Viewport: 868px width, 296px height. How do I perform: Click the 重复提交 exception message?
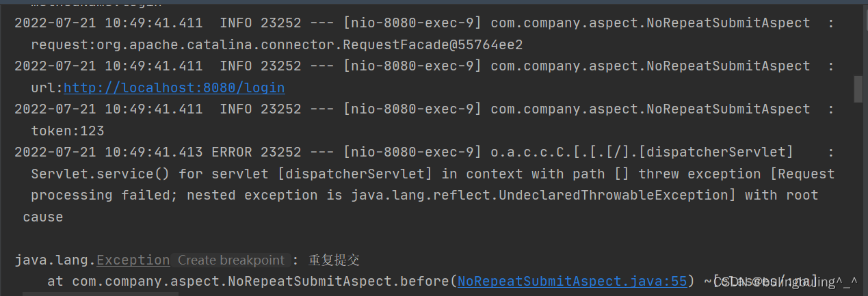pos(334,260)
